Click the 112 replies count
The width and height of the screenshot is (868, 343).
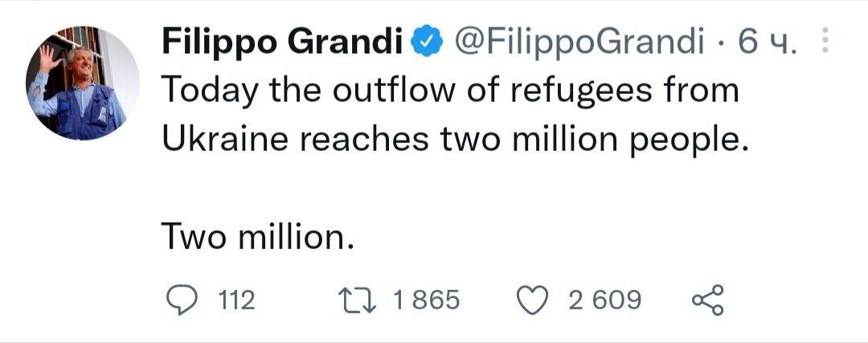236,300
